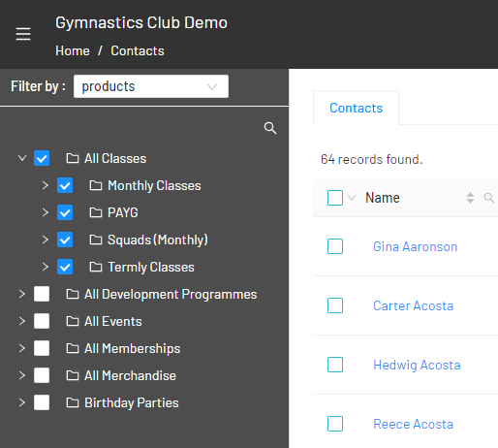Click the PAYG folder icon
The height and width of the screenshot is (448, 498).
point(96,212)
